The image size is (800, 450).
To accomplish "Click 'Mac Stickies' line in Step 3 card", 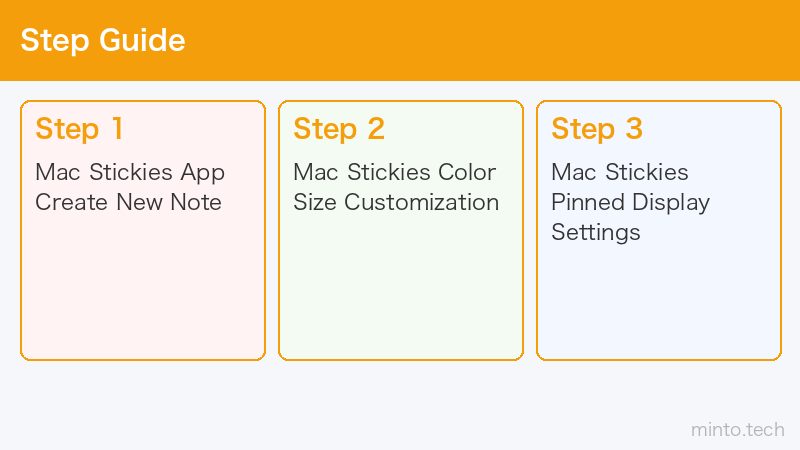I will tap(620, 172).
